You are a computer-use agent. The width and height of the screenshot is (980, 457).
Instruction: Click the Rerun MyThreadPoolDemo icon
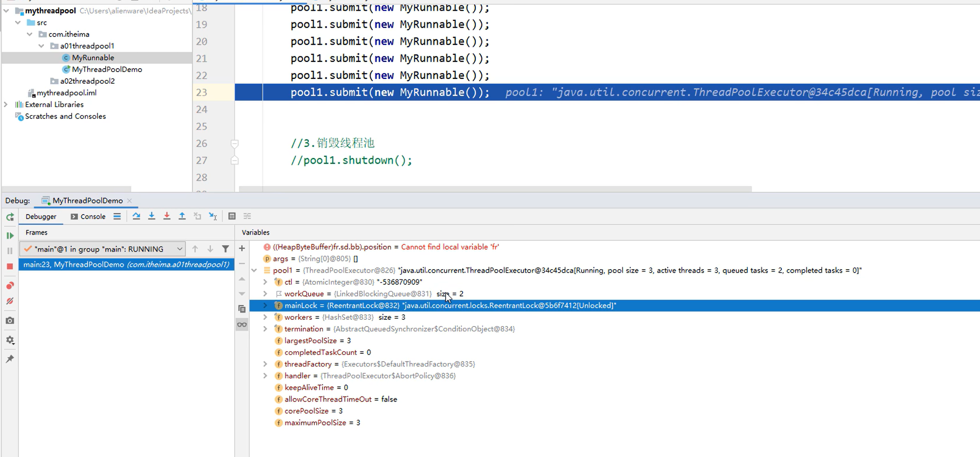pyautogui.click(x=10, y=217)
